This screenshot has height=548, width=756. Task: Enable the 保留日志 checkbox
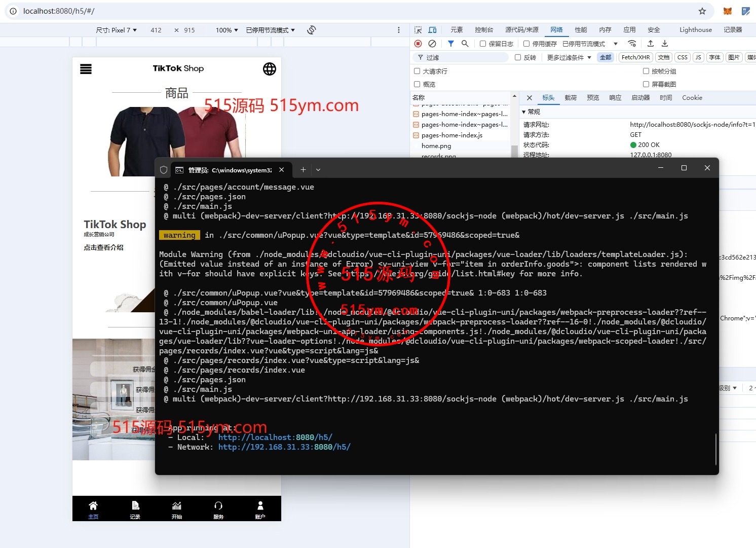tap(483, 44)
